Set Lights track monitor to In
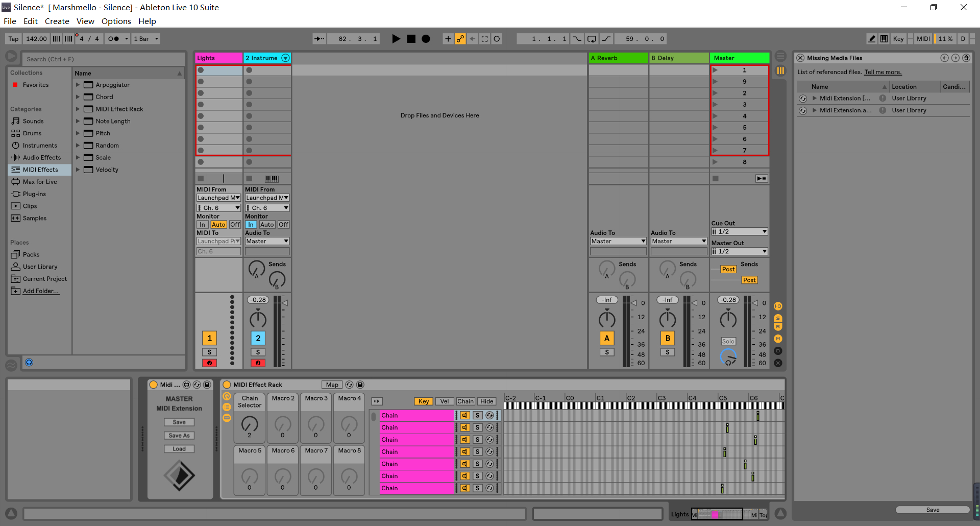980x526 pixels. click(x=203, y=225)
